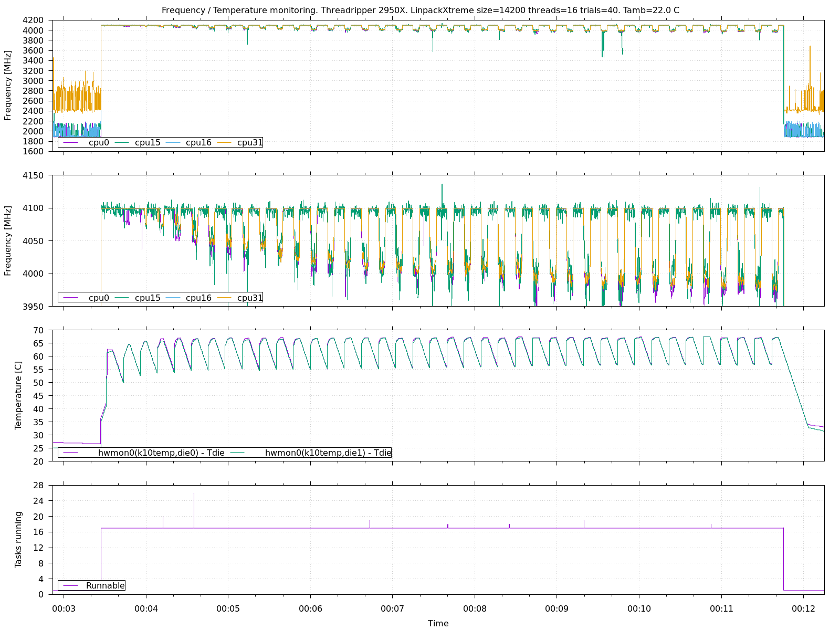This screenshot has width=840, height=630.
Task: Click the 00:03 time tick label
Action: [64, 608]
